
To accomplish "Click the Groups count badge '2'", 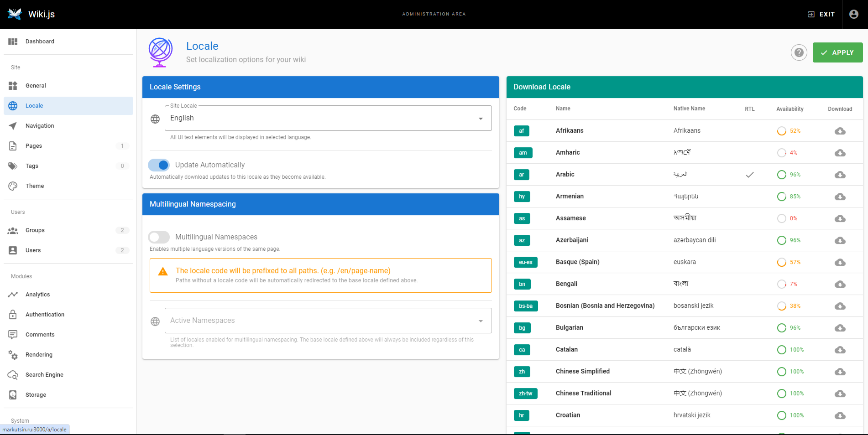I will pyautogui.click(x=122, y=230).
